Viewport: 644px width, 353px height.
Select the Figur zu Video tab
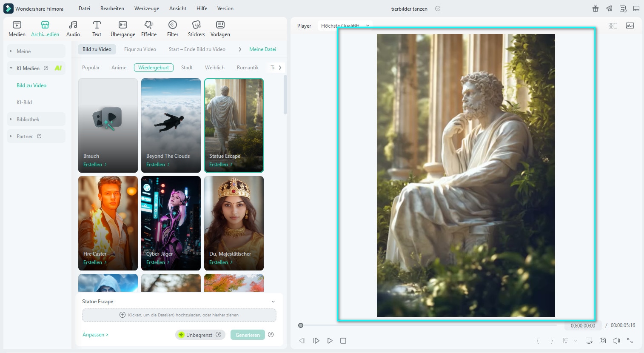(x=140, y=49)
